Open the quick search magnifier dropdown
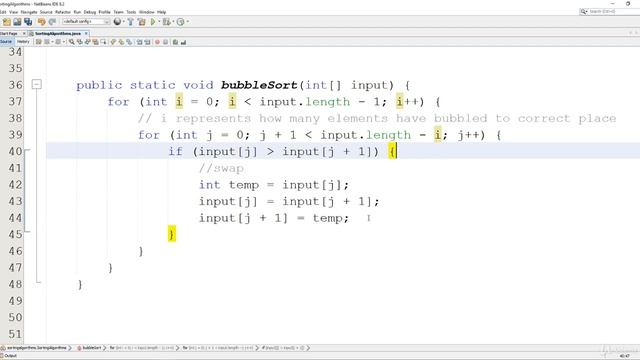 pyautogui.click(x=584, y=11)
